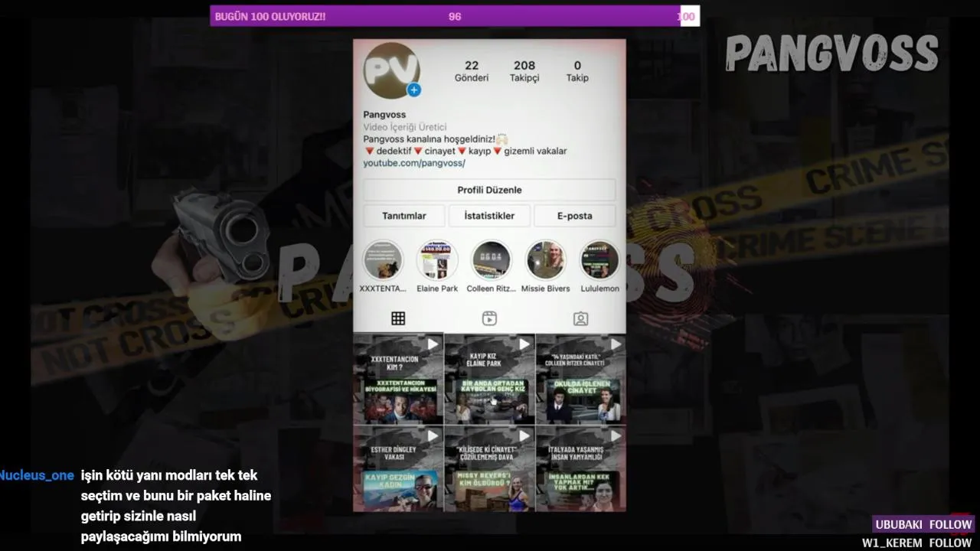This screenshot has width=980, height=551.
Task: Click the play icon on Elaine Park post
Action: [x=524, y=344]
